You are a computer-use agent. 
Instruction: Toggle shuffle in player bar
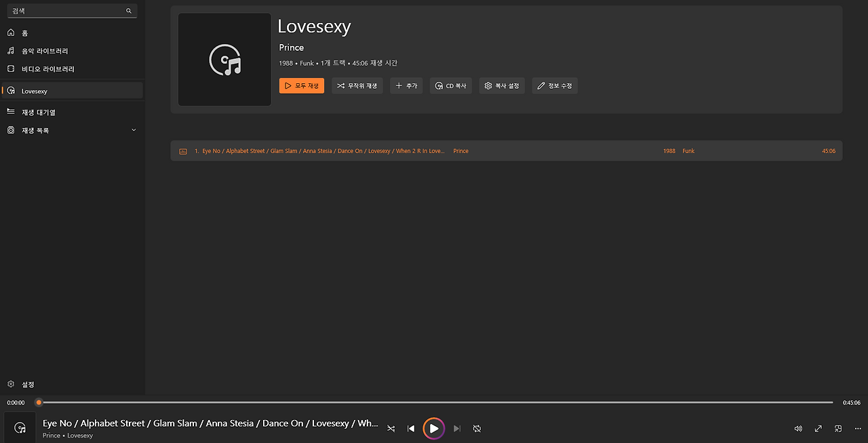click(x=391, y=429)
